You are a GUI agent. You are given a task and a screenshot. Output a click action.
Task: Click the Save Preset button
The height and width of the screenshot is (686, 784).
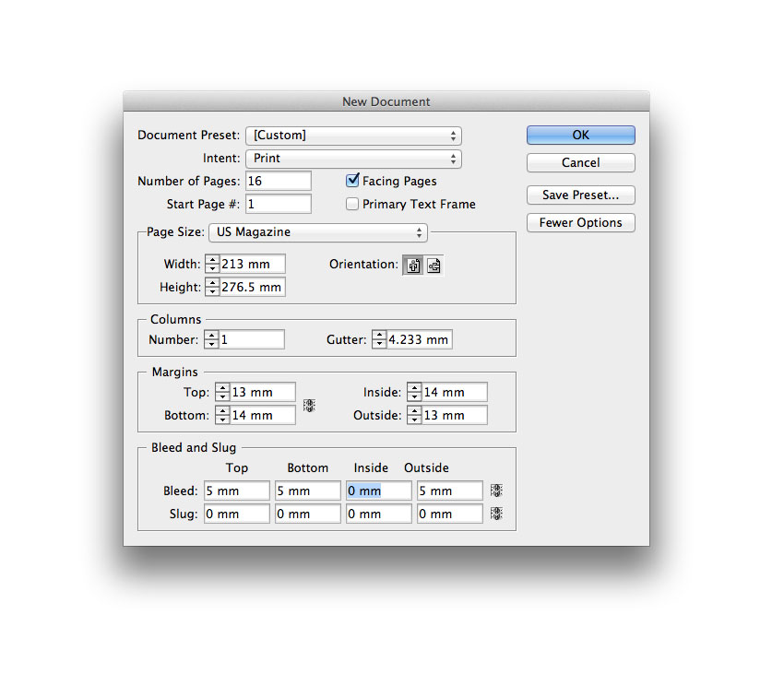pyautogui.click(x=580, y=195)
